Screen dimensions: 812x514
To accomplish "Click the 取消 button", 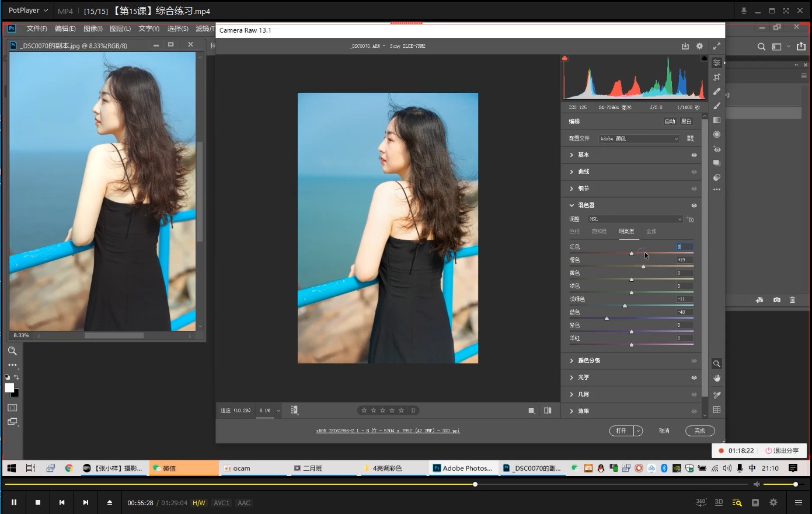I will [664, 431].
